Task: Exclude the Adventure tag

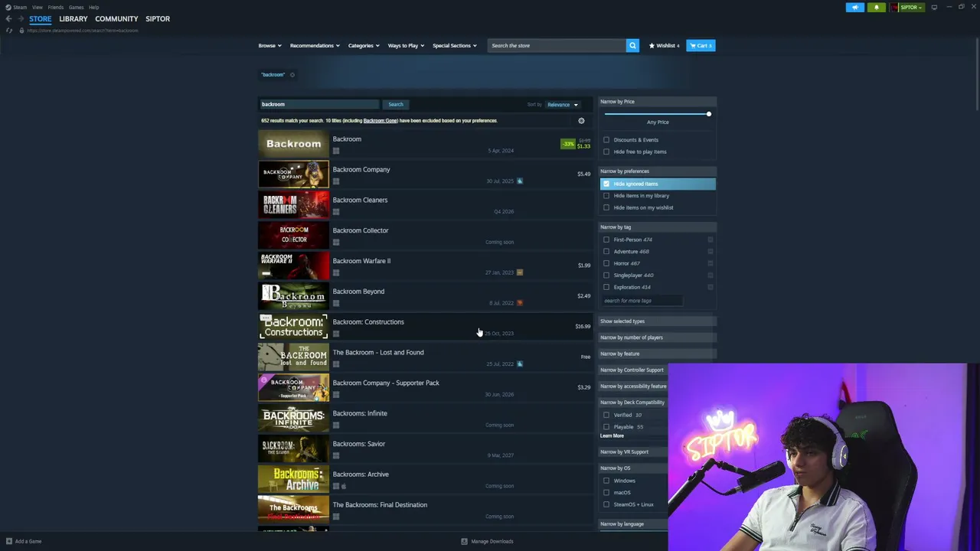Action: pos(710,251)
